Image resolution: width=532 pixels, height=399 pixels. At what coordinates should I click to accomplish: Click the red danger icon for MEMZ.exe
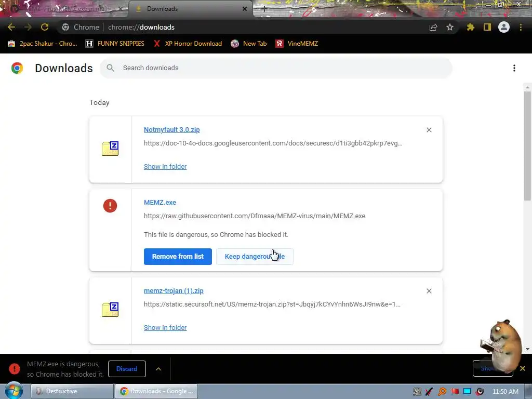tap(110, 206)
